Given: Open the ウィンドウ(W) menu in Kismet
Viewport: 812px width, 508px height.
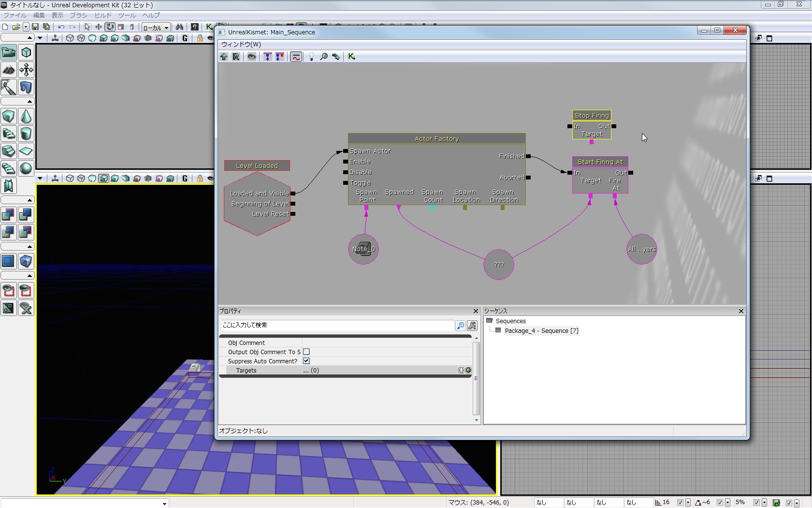Looking at the screenshot, I should click(x=241, y=44).
